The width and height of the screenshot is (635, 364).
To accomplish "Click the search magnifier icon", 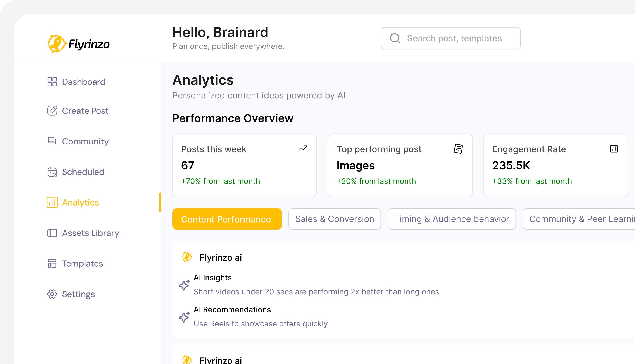I will 395,38.
